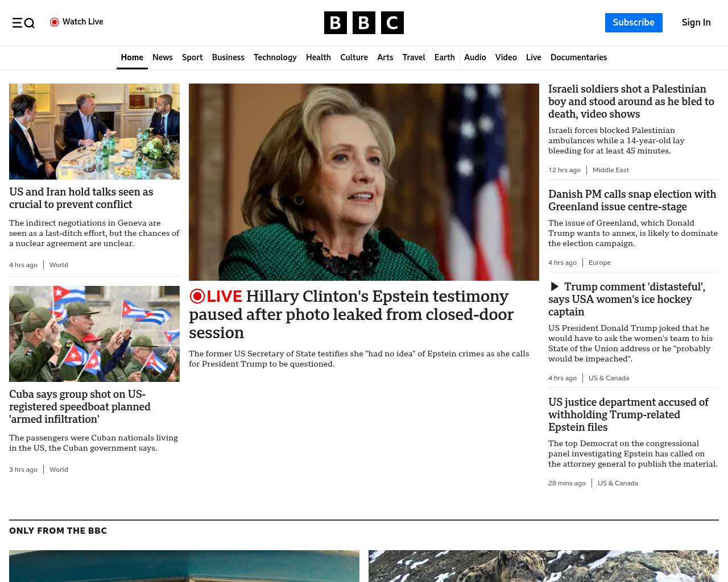Open the Arts section

[x=385, y=57]
